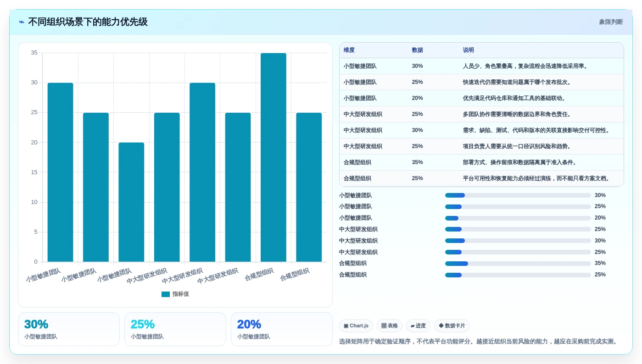Click the 30% progress bar for 中大型研发组织

point(518,241)
